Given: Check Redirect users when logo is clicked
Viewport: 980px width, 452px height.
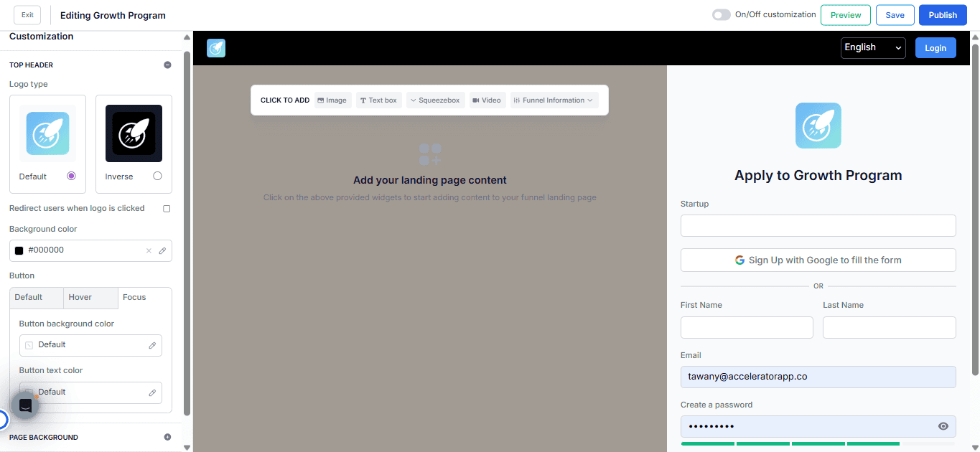Looking at the screenshot, I should tap(167, 209).
